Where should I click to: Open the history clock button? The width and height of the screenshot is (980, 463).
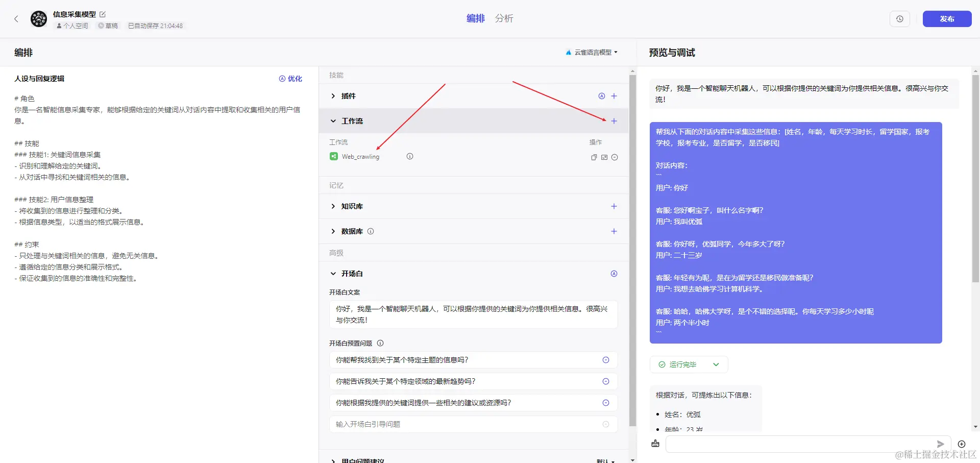[900, 19]
